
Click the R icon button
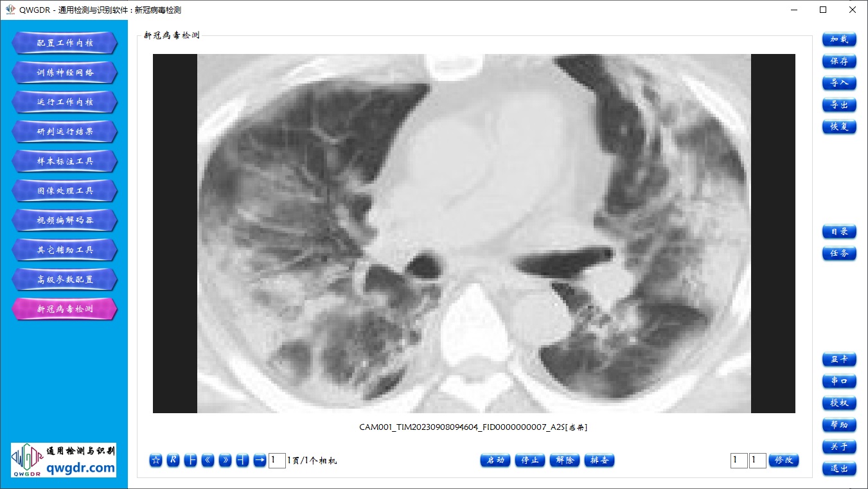(173, 460)
